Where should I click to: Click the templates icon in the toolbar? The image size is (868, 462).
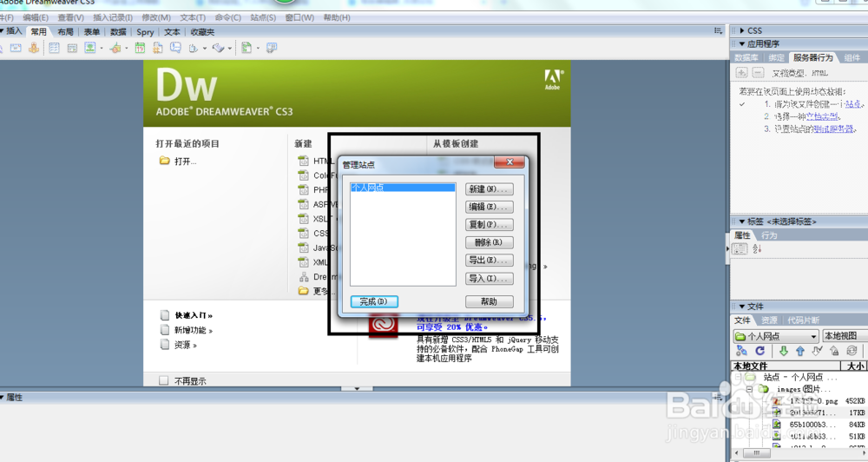coord(247,48)
